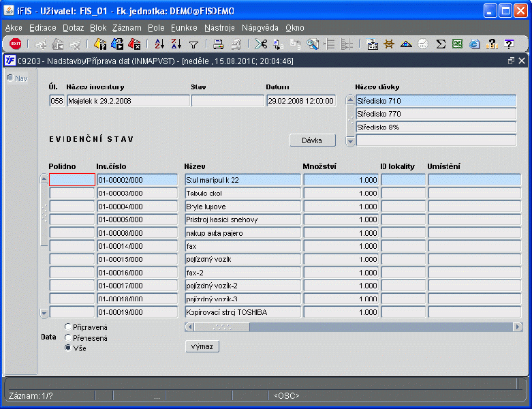Select the Středisko 770 batch row
Screen dimensions: 532x409
(436, 114)
